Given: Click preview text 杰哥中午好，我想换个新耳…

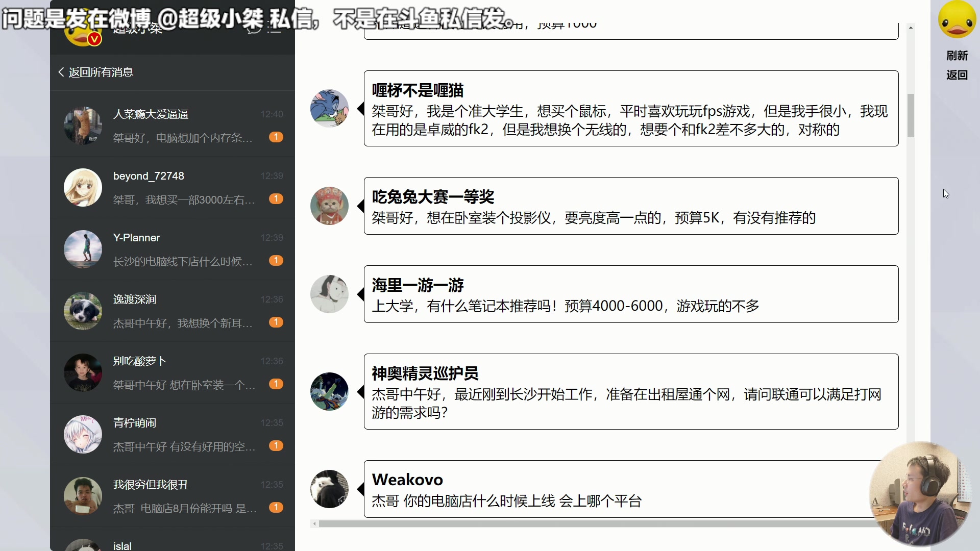Looking at the screenshot, I should (x=183, y=323).
